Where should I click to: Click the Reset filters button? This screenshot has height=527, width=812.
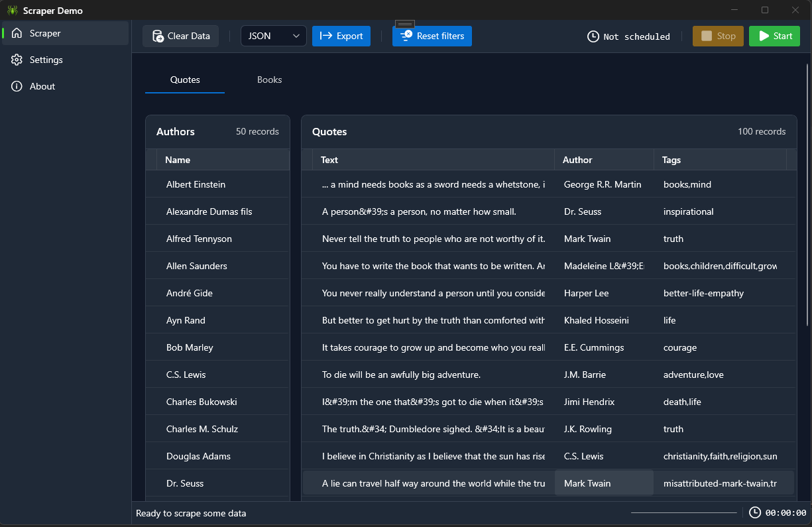432,36
